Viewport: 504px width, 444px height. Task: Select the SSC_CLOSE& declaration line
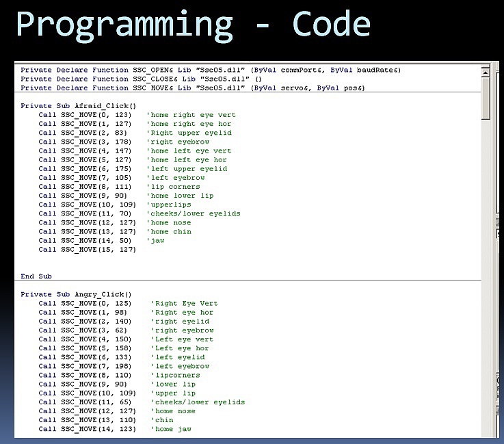pyautogui.click(x=141, y=79)
